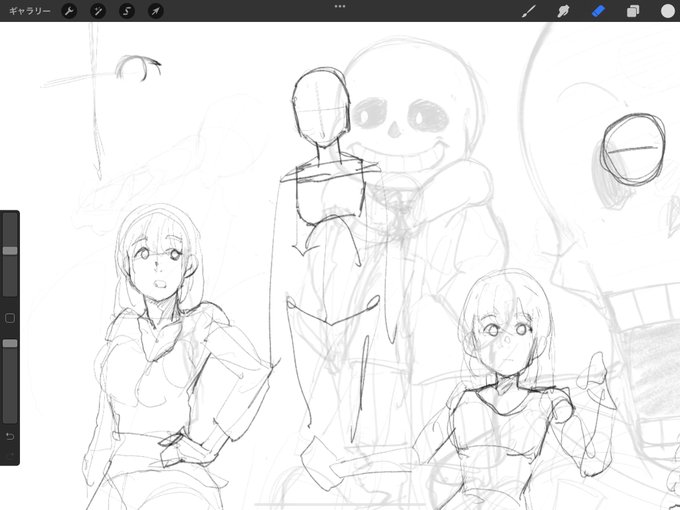
Task: Select the Smudge tool
Action: click(x=563, y=11)
